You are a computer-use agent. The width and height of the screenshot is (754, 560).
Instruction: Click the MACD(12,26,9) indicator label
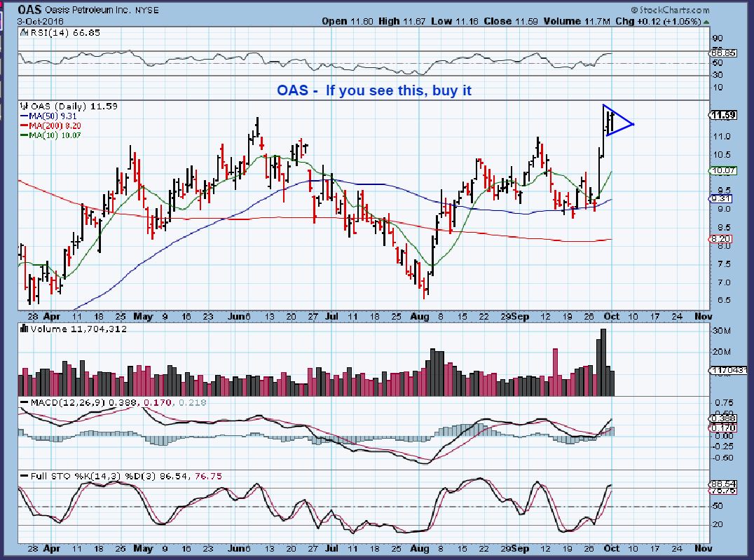[67, 402]
